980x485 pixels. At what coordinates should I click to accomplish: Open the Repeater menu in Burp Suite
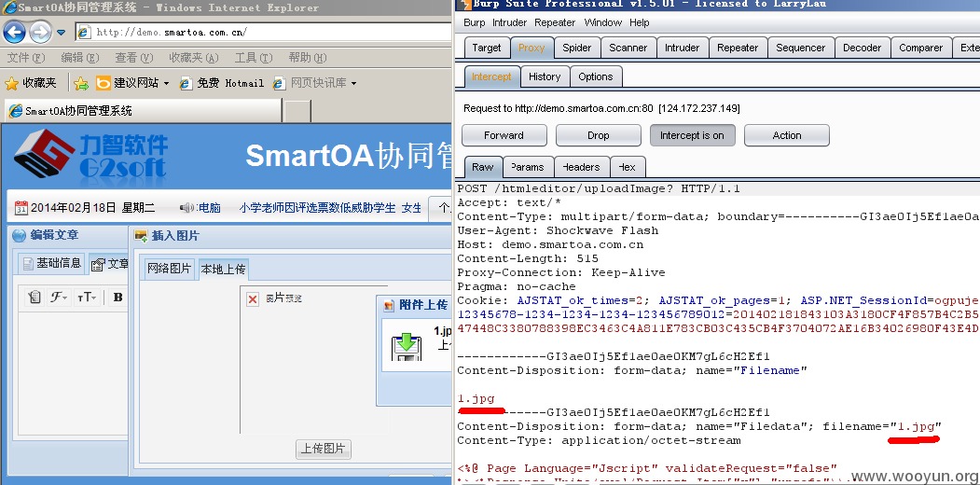555,22
